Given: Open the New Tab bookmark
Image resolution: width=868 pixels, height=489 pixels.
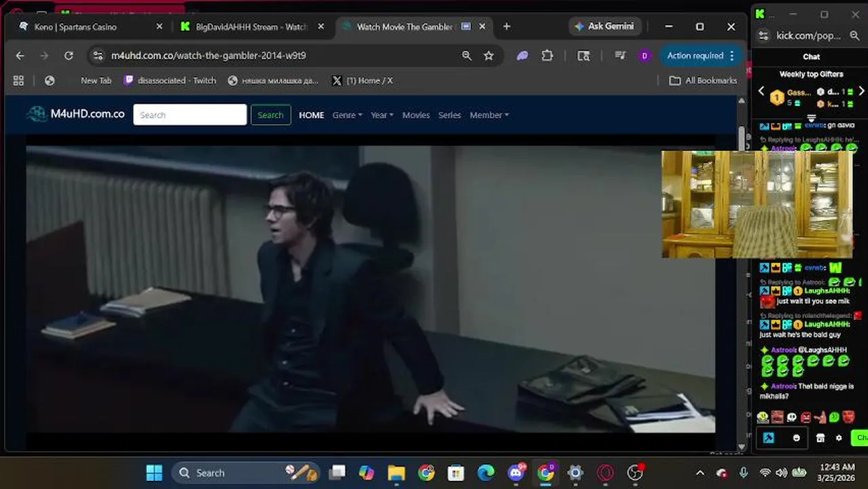Looking at the screenshot, I should pyautogui.click(x=96, y=80).
